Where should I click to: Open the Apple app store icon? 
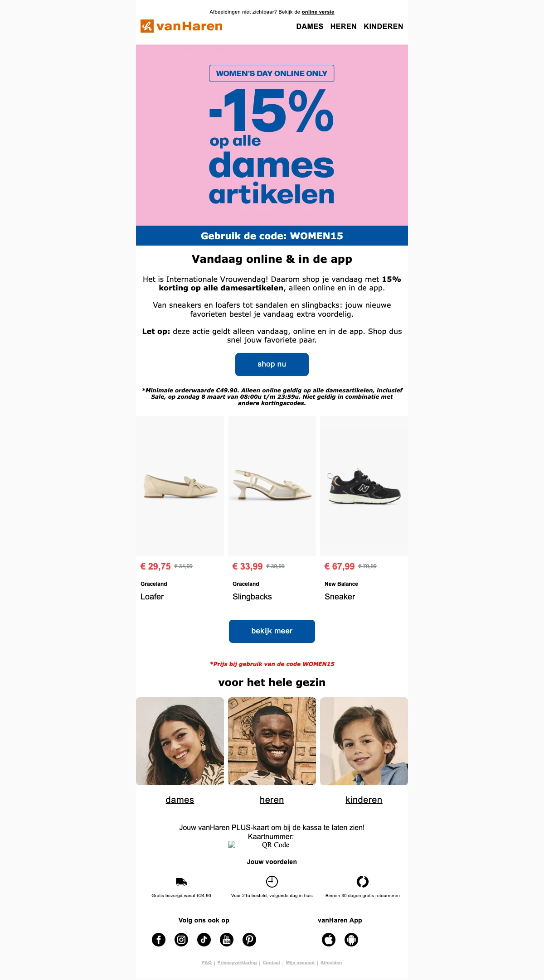click(329, 940)
